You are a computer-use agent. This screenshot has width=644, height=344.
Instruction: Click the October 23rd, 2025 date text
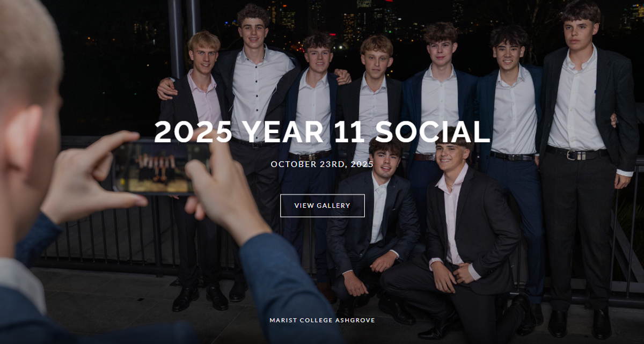[322, 164]
